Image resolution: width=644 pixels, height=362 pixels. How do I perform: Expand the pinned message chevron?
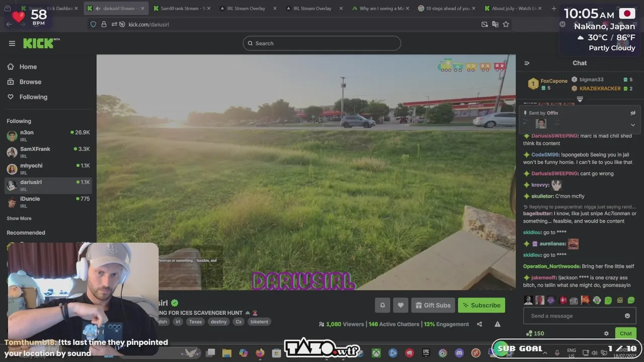[x=633, y=125]
